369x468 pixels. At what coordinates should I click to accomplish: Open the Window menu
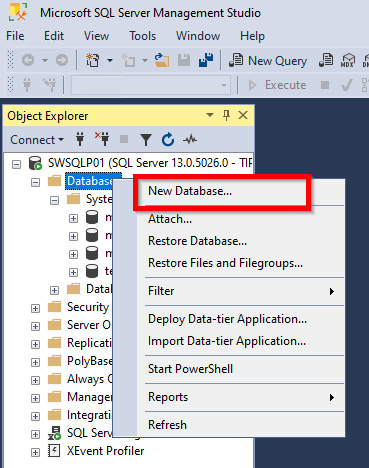point(198,36)
